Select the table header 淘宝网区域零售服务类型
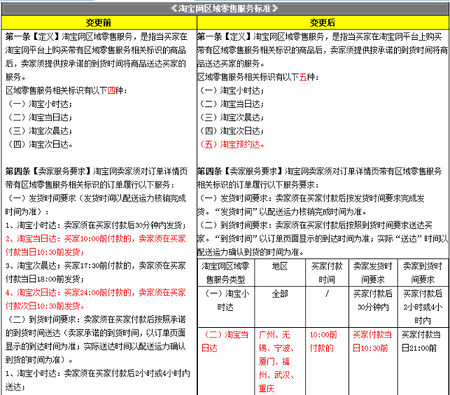The image size is (450, 395). [x=226, y=273]
